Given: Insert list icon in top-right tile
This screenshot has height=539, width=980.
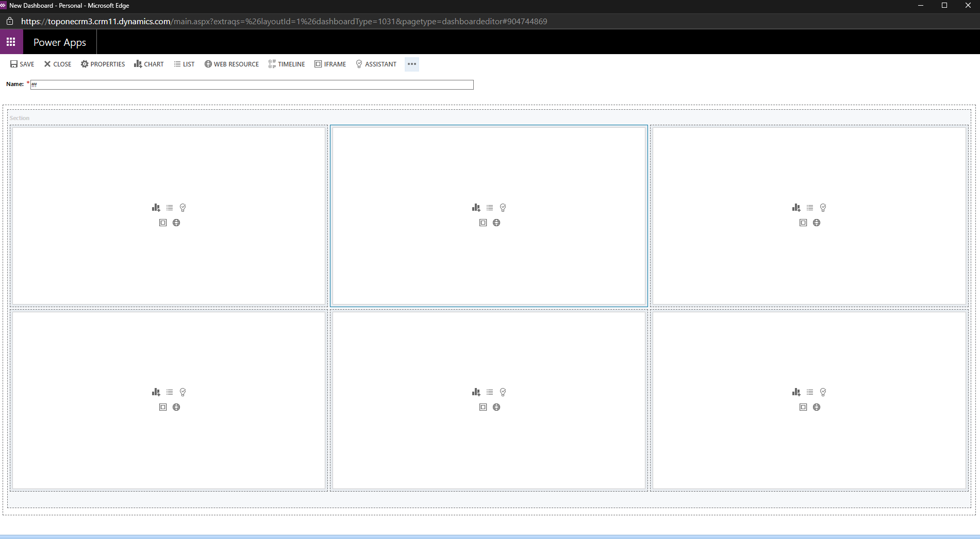Looking at the screenshot, I should [810, 208].
